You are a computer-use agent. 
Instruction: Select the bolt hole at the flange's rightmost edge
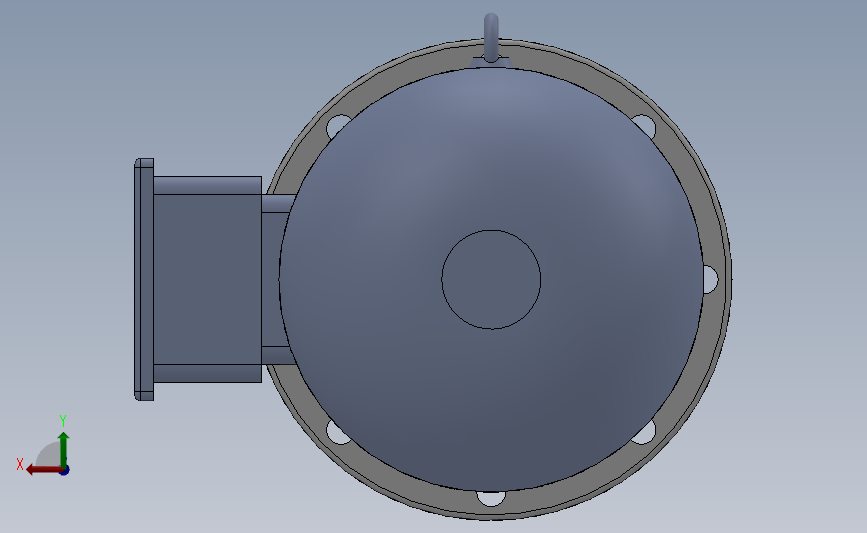coord(711,279)
